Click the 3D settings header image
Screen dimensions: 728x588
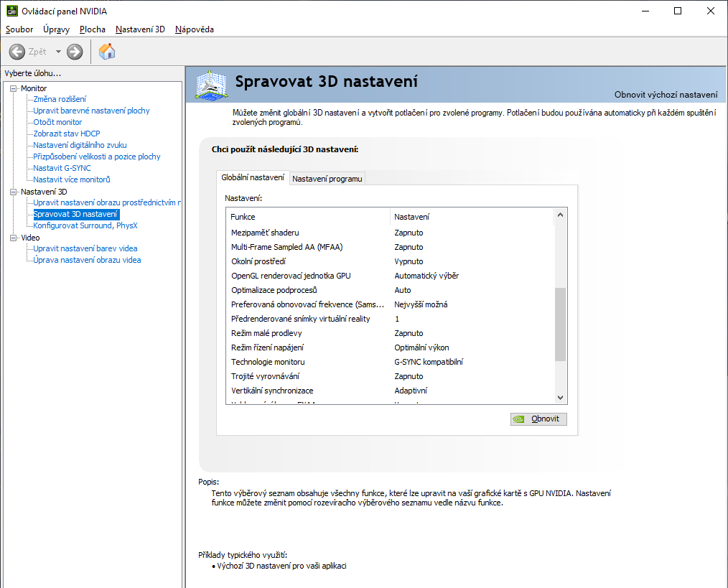point(211,85)
